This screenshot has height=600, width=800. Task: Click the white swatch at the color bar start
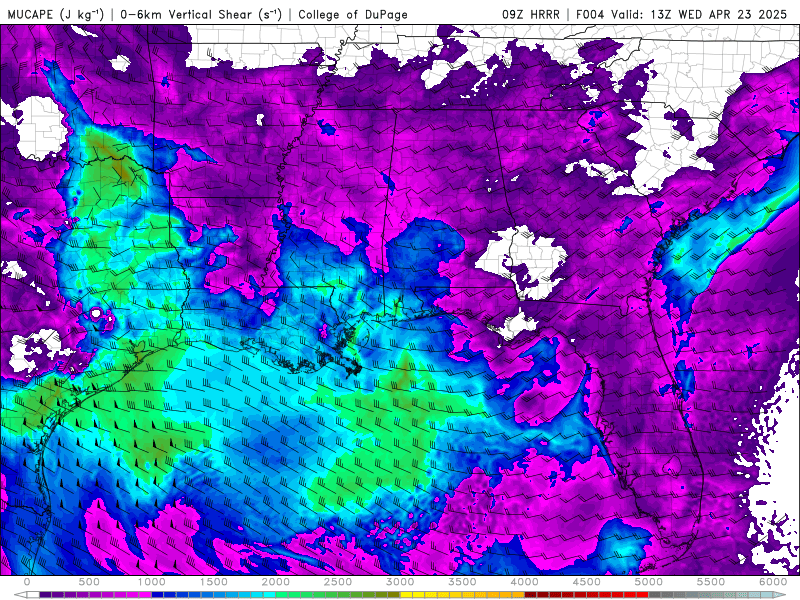[x=33, y=595]
